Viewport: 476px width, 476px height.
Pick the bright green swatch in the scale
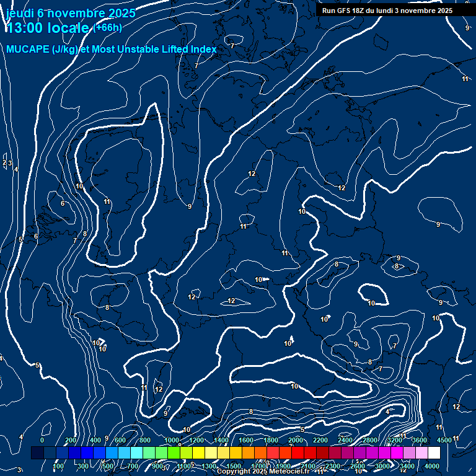pos(174,452)
